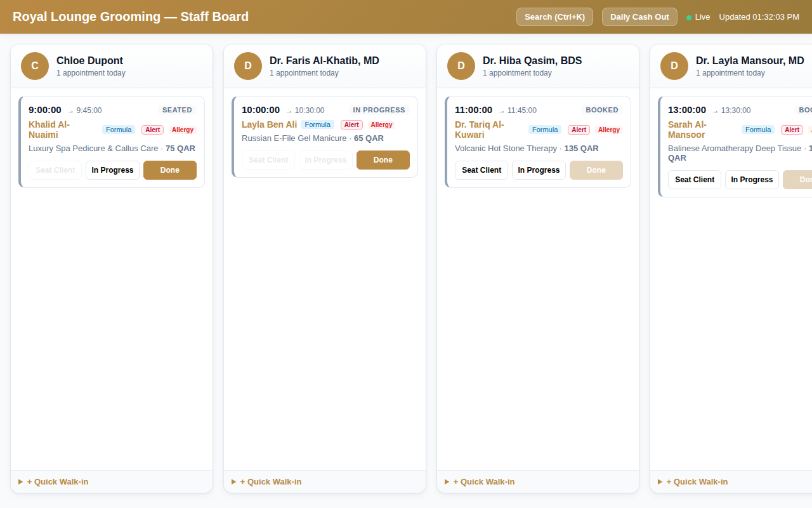Click Allergy tag on Dr. Tariq Al-Kuwari
Image resolution: width=812 pixels, height=508 pixels.
609,130
